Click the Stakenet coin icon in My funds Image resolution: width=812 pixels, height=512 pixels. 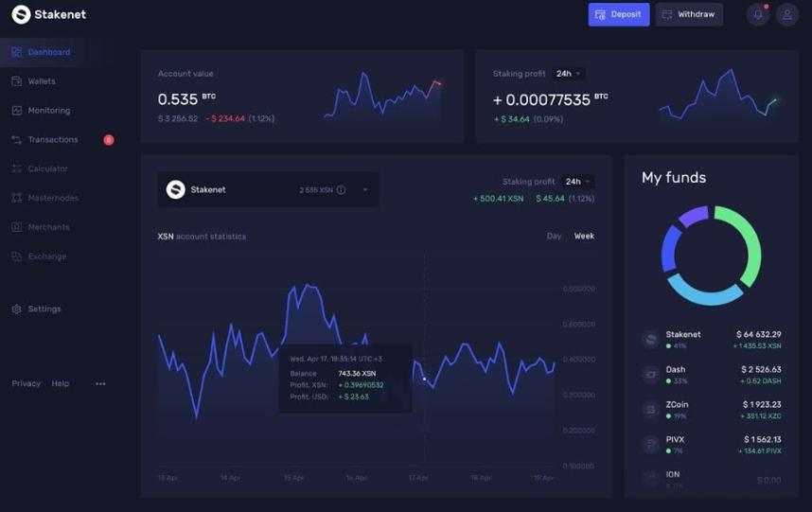(x=650, y=340)
